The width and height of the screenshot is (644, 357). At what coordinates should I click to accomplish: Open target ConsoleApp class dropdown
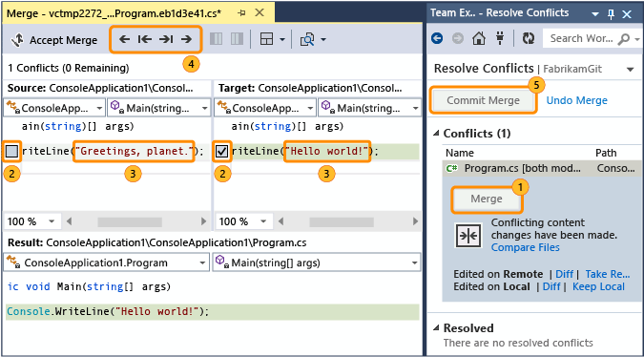[265, 108]
